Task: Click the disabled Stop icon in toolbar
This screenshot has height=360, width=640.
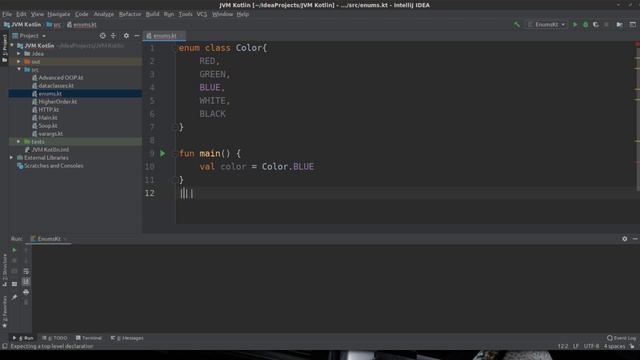Action: [x=607, y=24]
